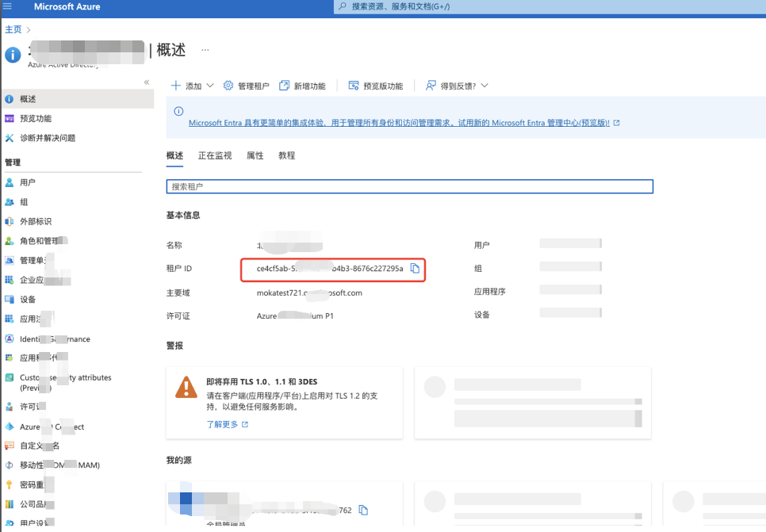The height and width of the screenshot is (532, 766).
Task: Click the 角色和管理 sidebar icon
Action: coord(10,241)
